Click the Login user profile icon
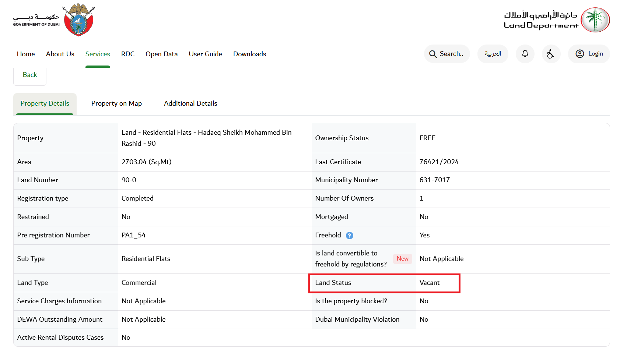 point(579,54)
